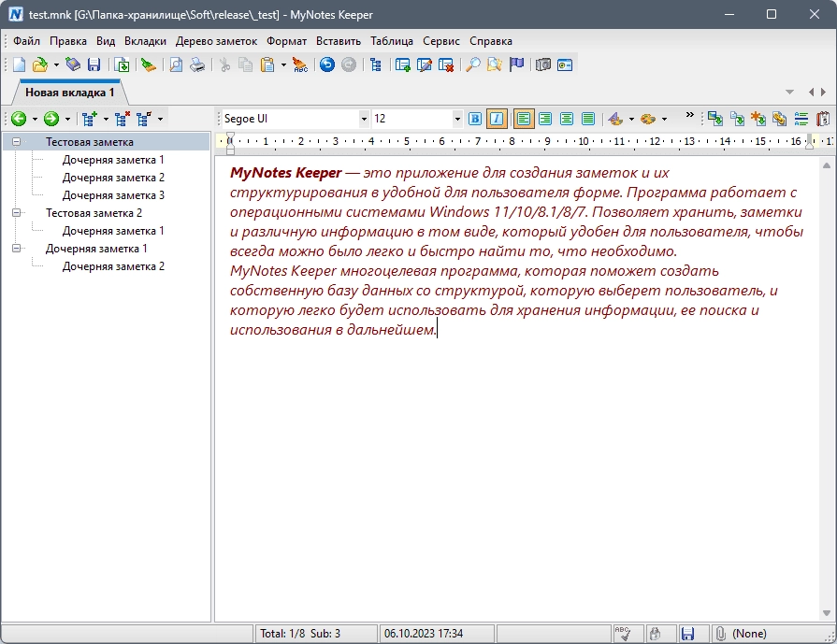The image size is (837, 644).
Task: Show hidden toolbar buttons via double chevron
Action: [x=689, y=115]
